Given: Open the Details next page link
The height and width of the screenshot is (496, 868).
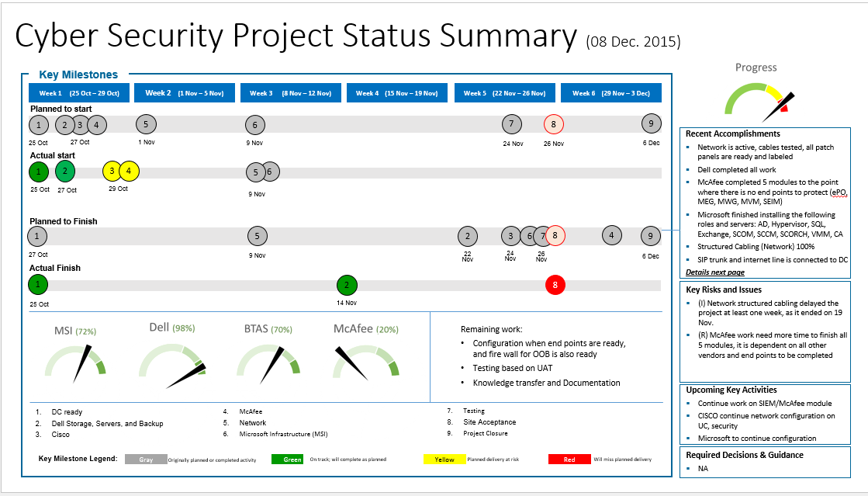Looking at the screenshot, I should [x=715, y=272].
